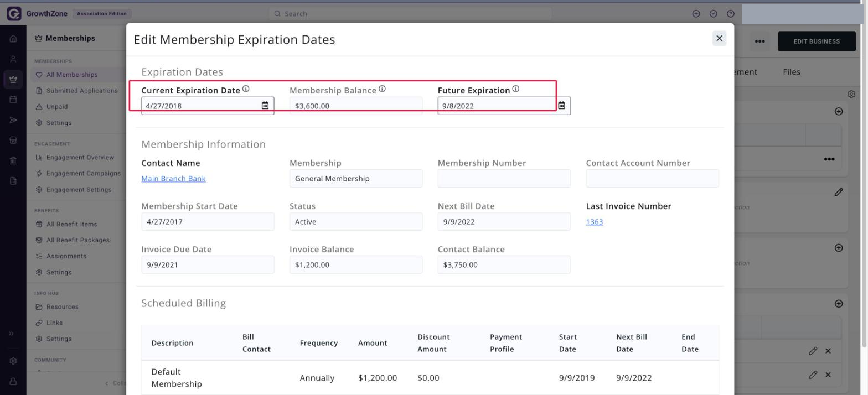
Task: Show info tooltip for Current Expiration Date
Action: pos(246,89)
